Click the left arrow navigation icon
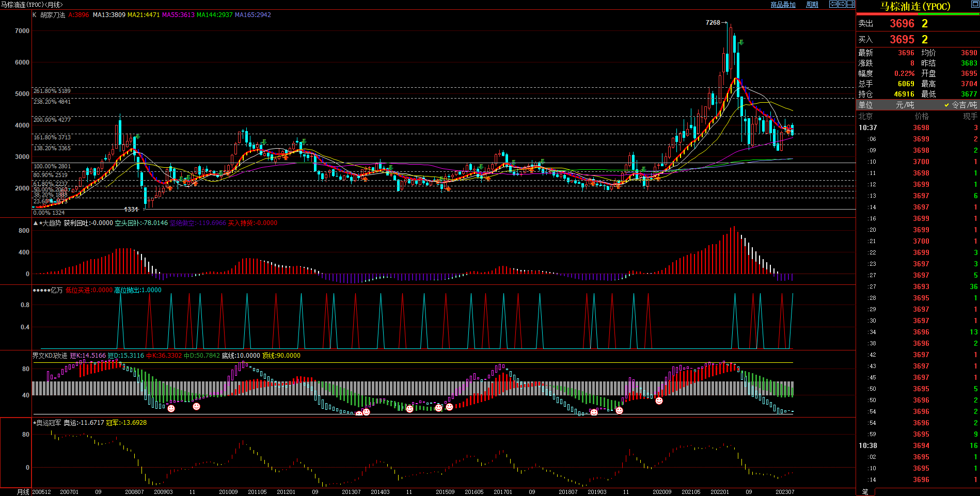The width and height of the screenshot is (980, 496). click(833, 4)
